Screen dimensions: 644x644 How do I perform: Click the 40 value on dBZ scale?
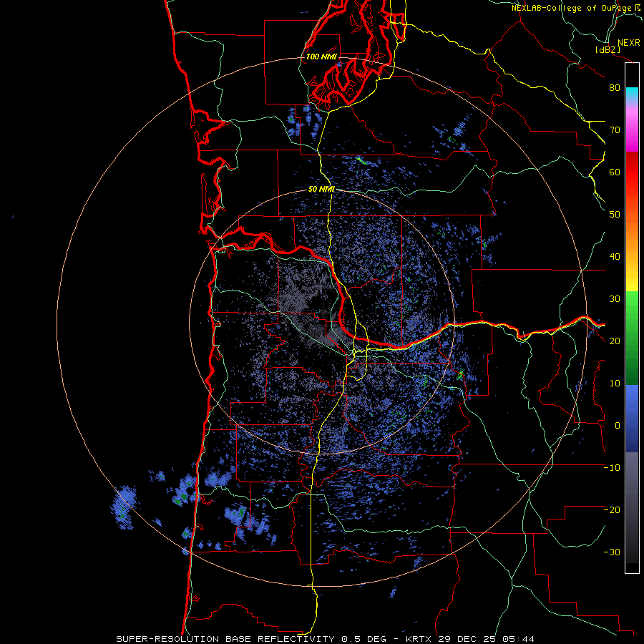[x=615, y=257]
